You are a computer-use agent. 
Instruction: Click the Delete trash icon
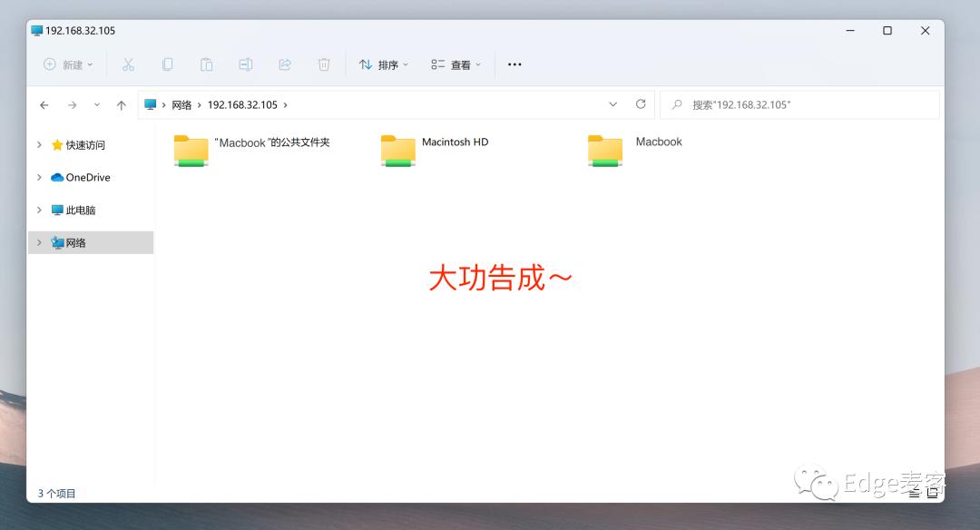[x=323, y=64]
